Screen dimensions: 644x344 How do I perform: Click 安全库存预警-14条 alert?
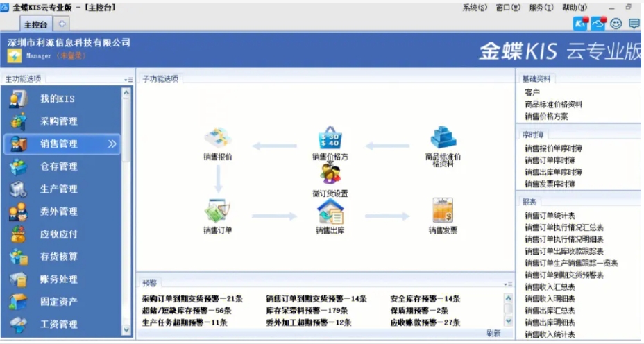(x=425, y=299)
